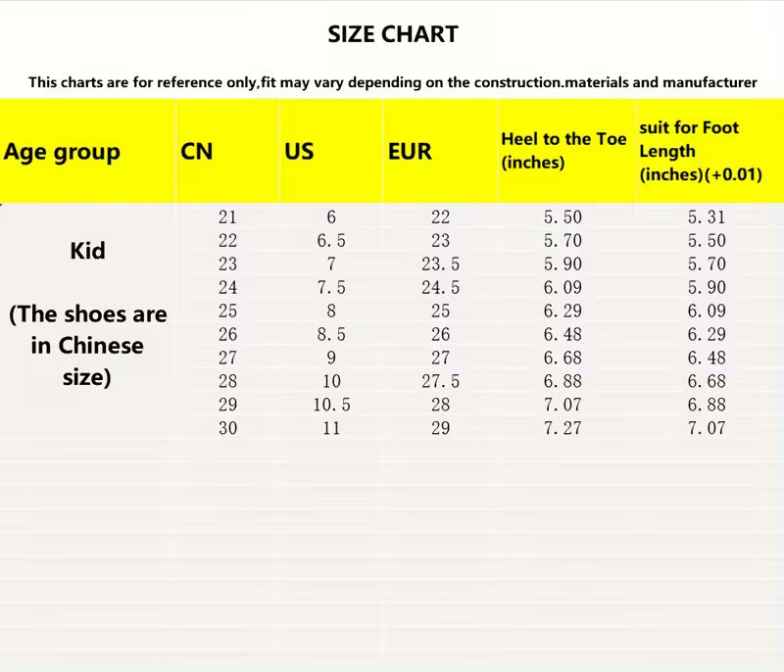Click the Heel to the Toe header

pyautogui.click(x=563, y=151)
